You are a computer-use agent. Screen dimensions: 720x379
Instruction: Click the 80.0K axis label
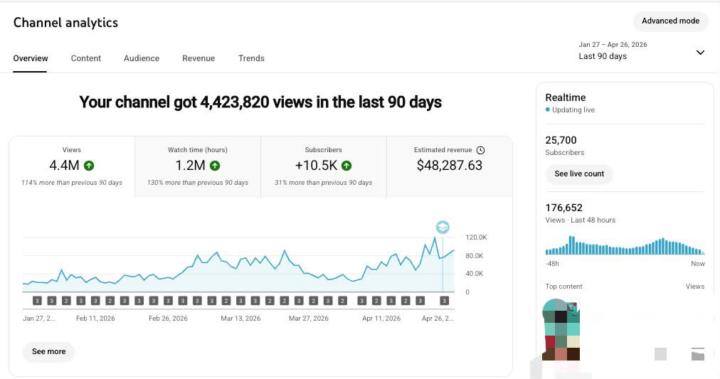(x=474, y=255)
